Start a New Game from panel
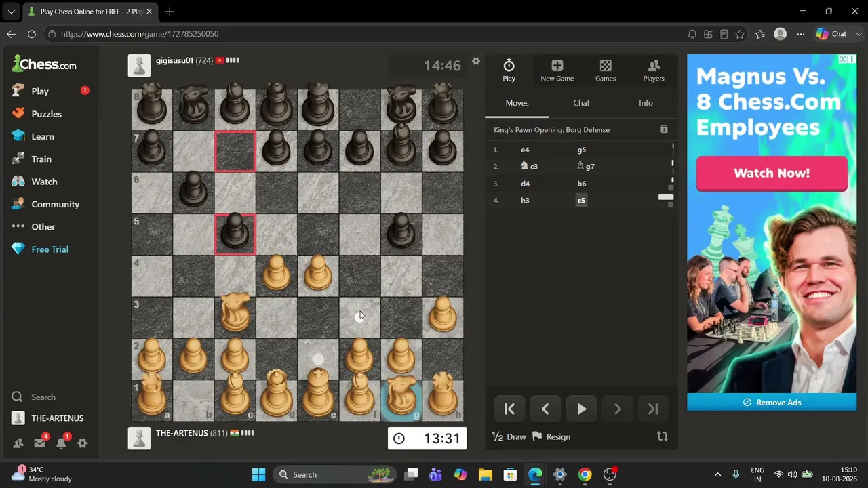The height and width of the screenshot is (488, 868). (557, 70)
